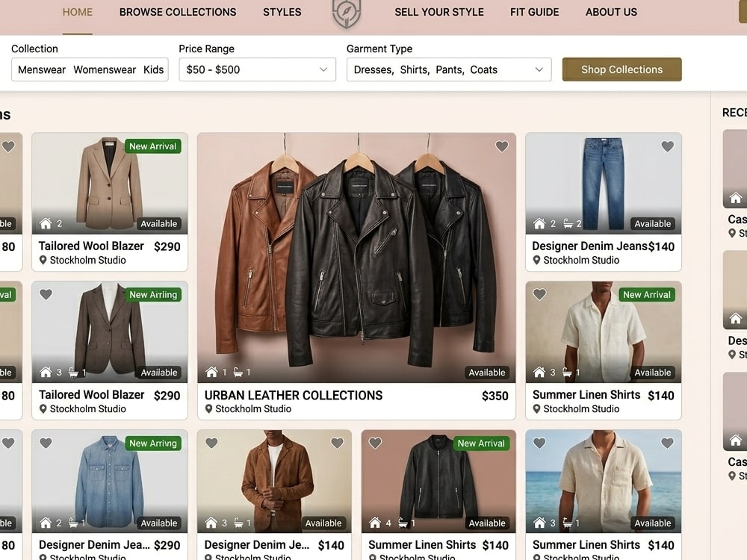The height and width of the screenshot is (560, 747).
Task: Click the Collection filter label
Action: point(34,49)
